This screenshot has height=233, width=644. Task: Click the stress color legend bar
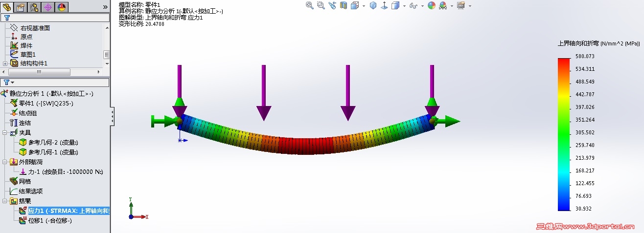pyautogui.click(x=564, y=134)
